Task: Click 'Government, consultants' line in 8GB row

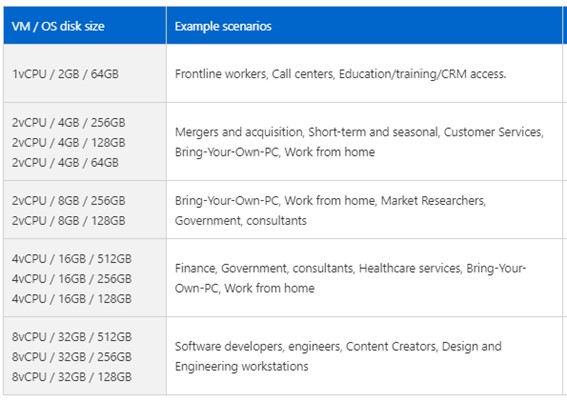Action: click(241, 221)
